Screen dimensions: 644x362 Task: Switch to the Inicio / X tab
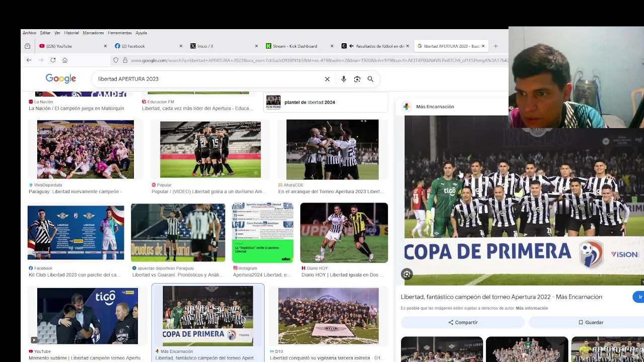(224, 46)
